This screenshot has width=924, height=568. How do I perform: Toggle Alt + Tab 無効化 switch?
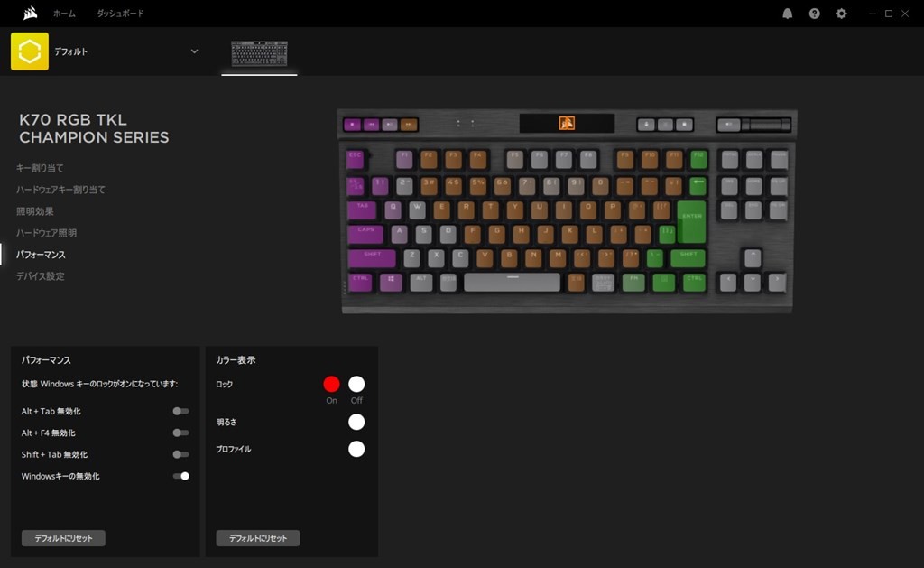pyautogui.click(x=180, y=411)
